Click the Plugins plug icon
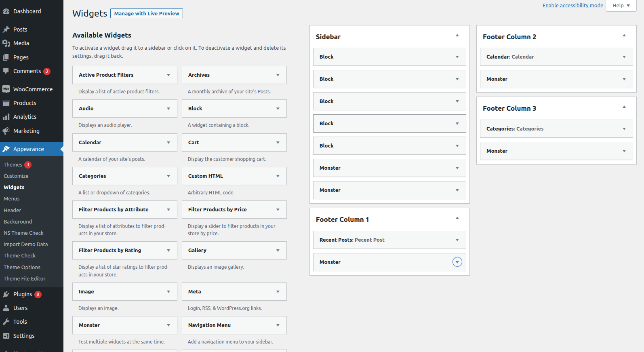Viewport: 644px width, 352px height. click(6, 294)
